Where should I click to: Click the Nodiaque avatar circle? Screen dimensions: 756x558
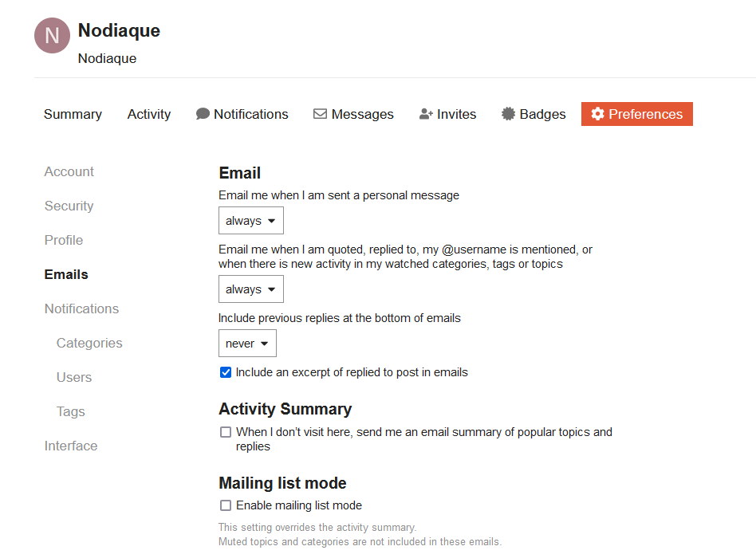[x=52, y=36]
